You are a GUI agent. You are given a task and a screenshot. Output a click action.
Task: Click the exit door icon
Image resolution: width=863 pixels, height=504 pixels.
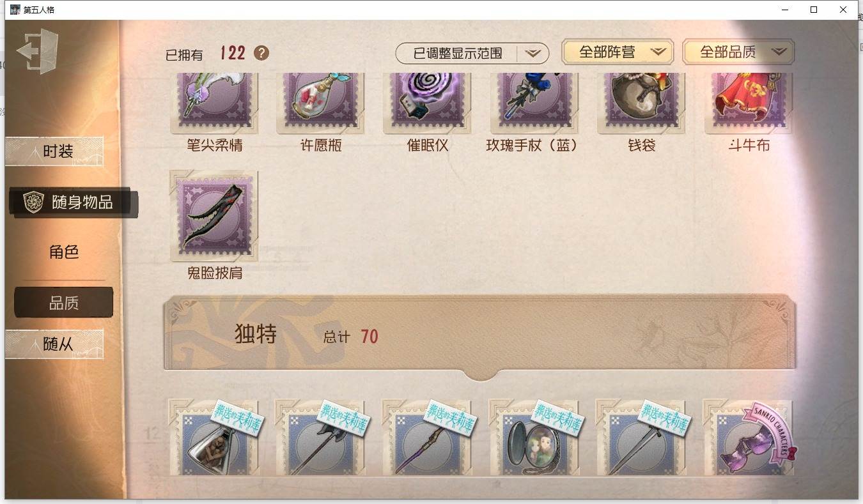(38, 51)
